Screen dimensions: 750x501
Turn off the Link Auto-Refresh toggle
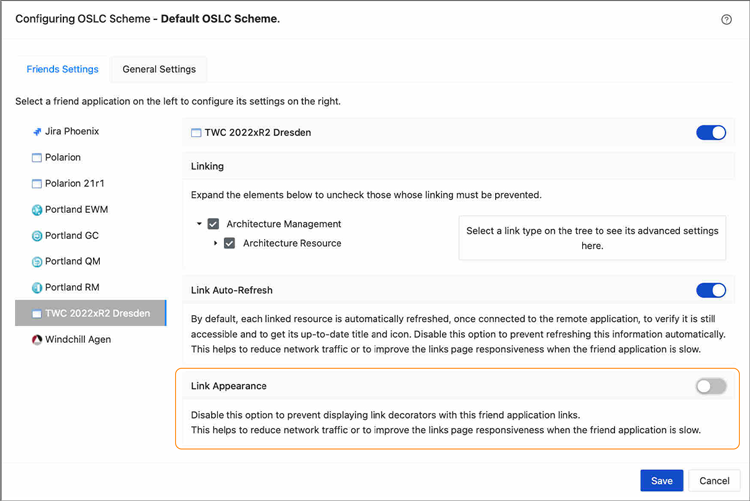(x=711, y=290)
